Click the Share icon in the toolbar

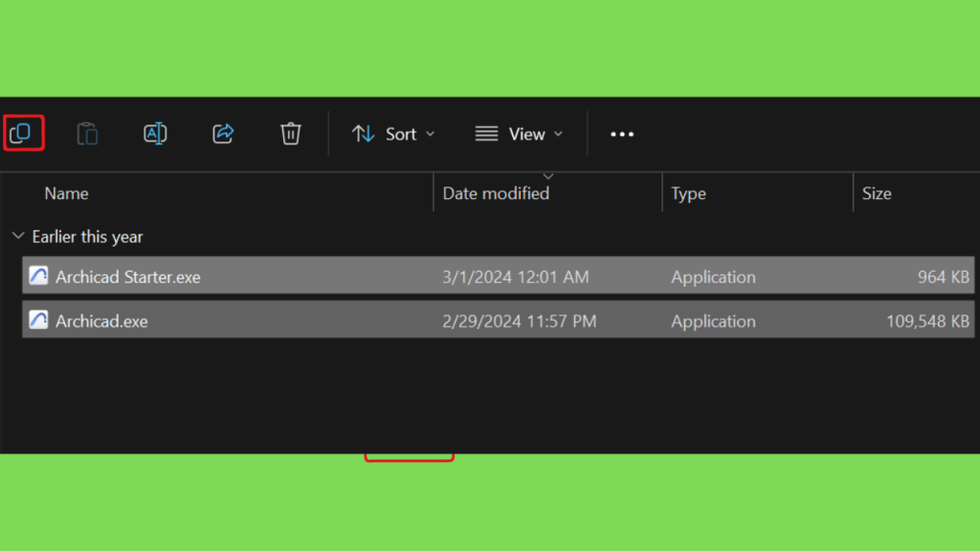coord(223,134)
